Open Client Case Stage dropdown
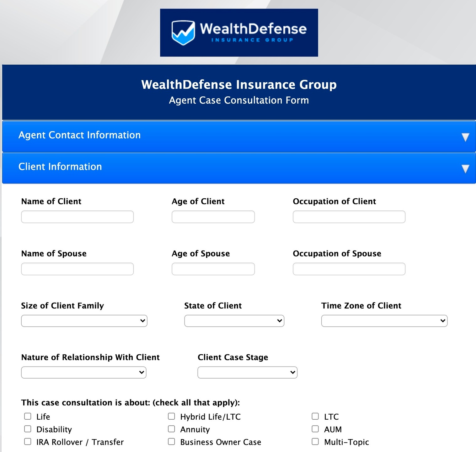Image resolution: width=476 pixels, height=452 pixels. [x=247, y=373]
